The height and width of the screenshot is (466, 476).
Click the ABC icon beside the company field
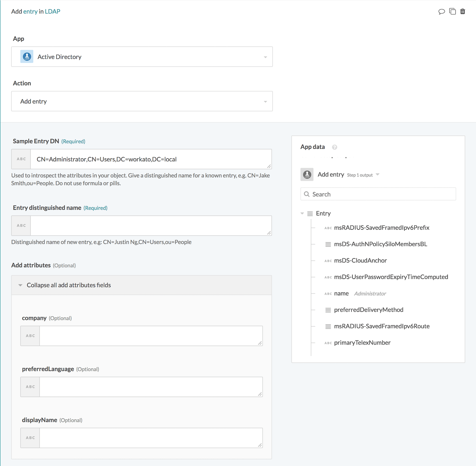tap(30, 335)
